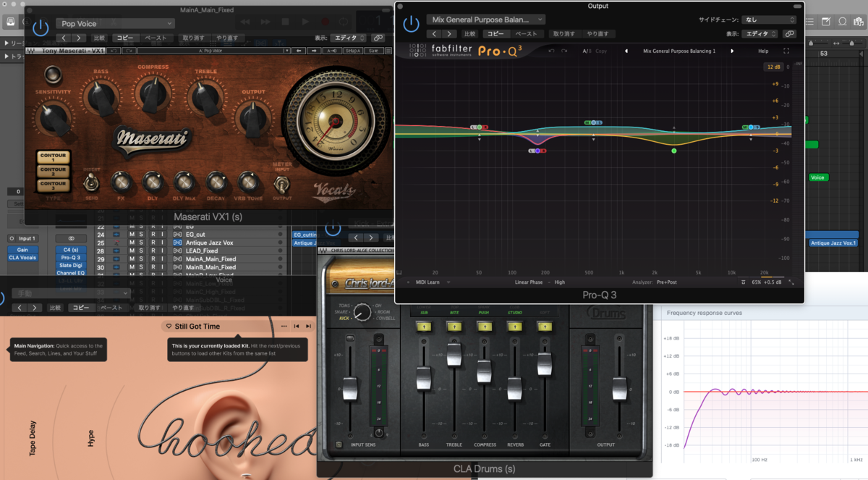This screenshot has width=868, height=480.
Task: Click the Sensitivity LED indicator in Maserati
Action: 52,74
